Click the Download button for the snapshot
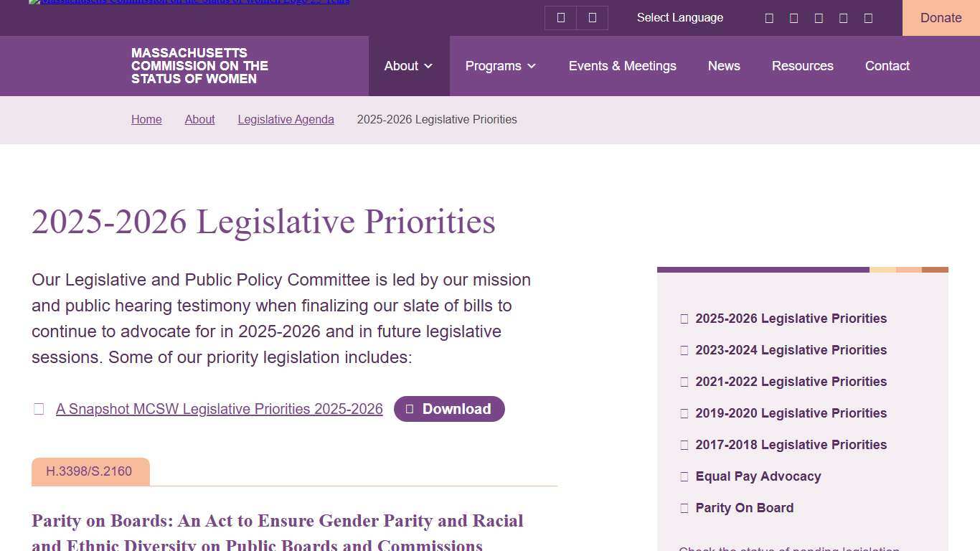Image resolution: width=980 pixels, height=551 pixels. coord(449,409)
